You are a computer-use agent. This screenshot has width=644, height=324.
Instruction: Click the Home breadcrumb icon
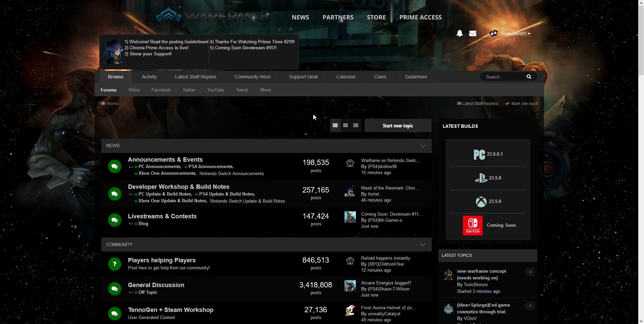(103, 103)
